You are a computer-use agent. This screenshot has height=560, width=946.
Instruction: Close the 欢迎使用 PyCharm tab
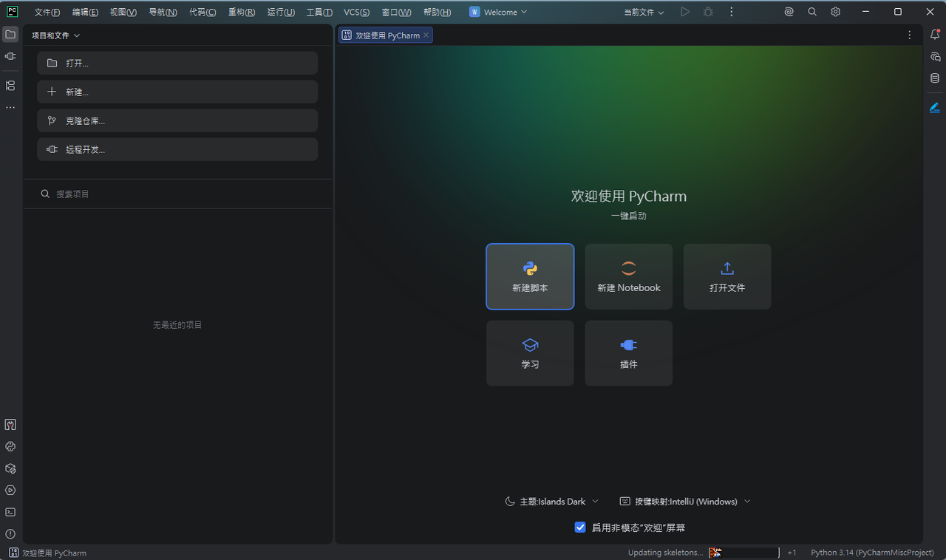426,35
